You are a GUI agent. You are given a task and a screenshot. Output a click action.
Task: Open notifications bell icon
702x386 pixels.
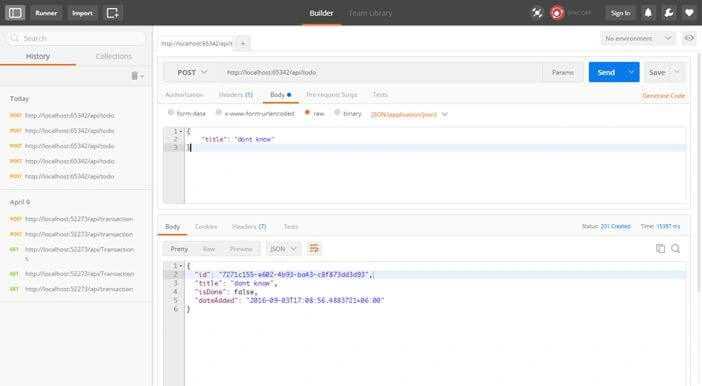(648, 13)
